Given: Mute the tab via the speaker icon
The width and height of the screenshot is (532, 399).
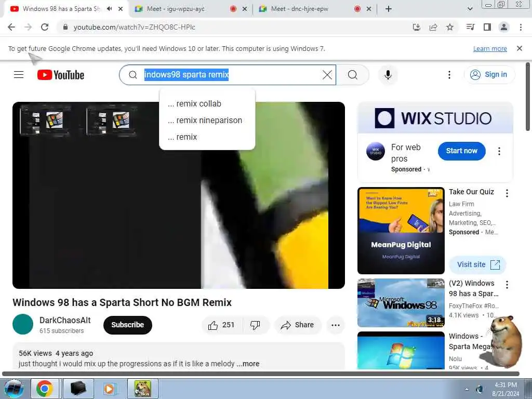Looking at the screenshot, I should coord(109,9).
